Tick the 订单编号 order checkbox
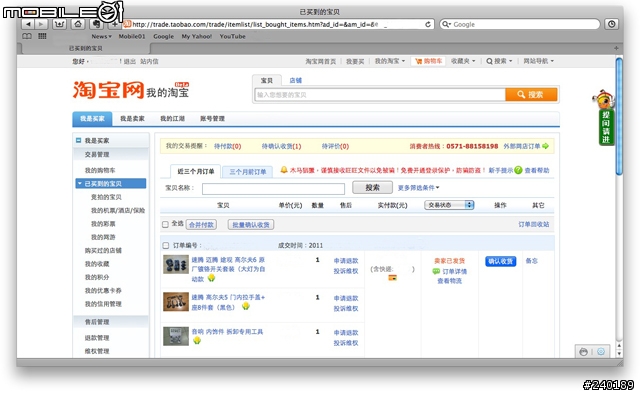 tap(165, 245)
